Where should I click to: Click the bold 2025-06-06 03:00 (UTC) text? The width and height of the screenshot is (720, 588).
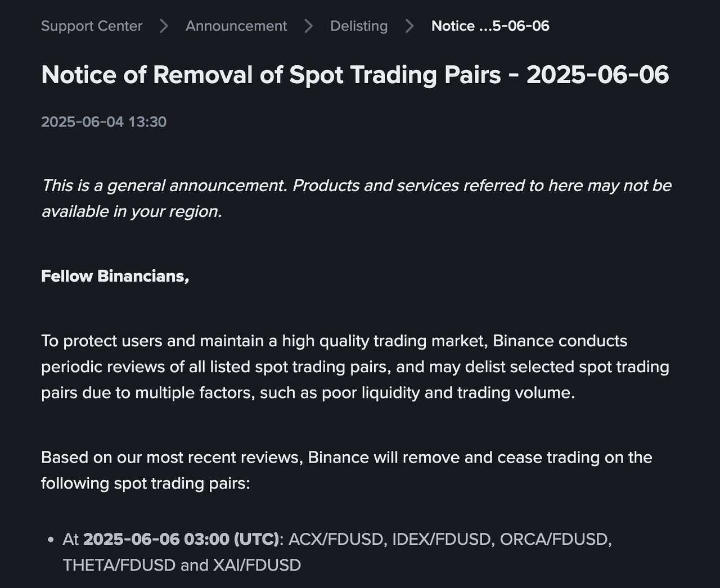click(181, 539)
